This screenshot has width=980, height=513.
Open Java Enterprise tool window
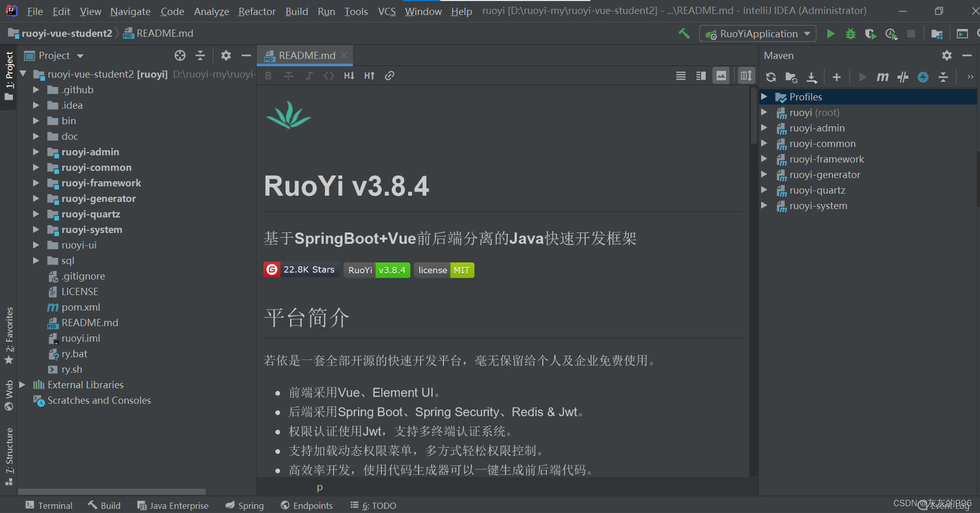coord(173,506)
